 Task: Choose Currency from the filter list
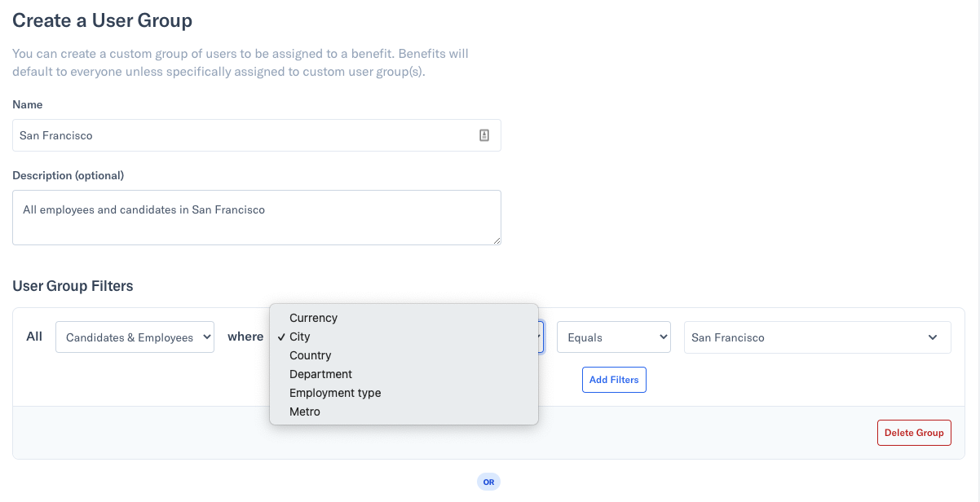pyautogui.click(x=404, y=318)
